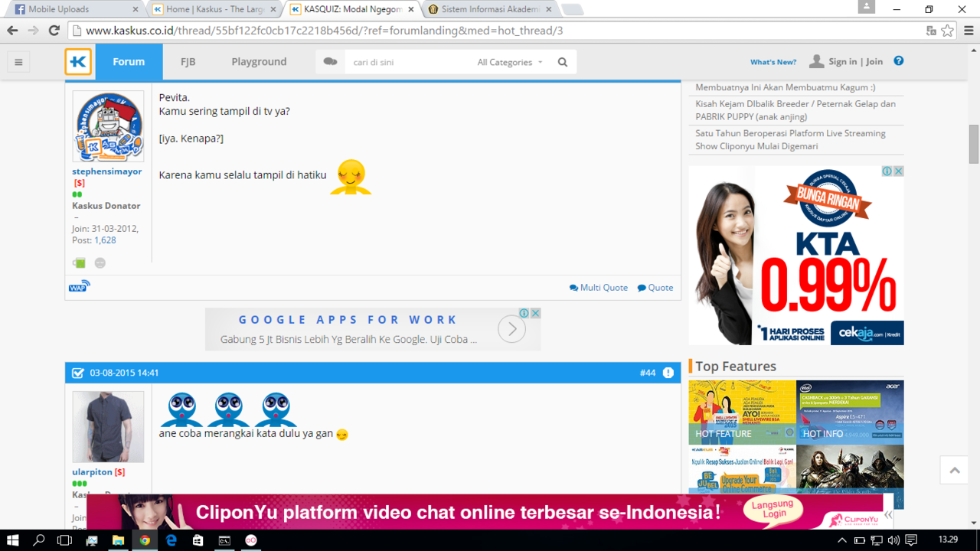Click the ad info icon on Google Apps ad
This screenshot has width=980, height=551.
pyautogui.click(x=524, y=313)
